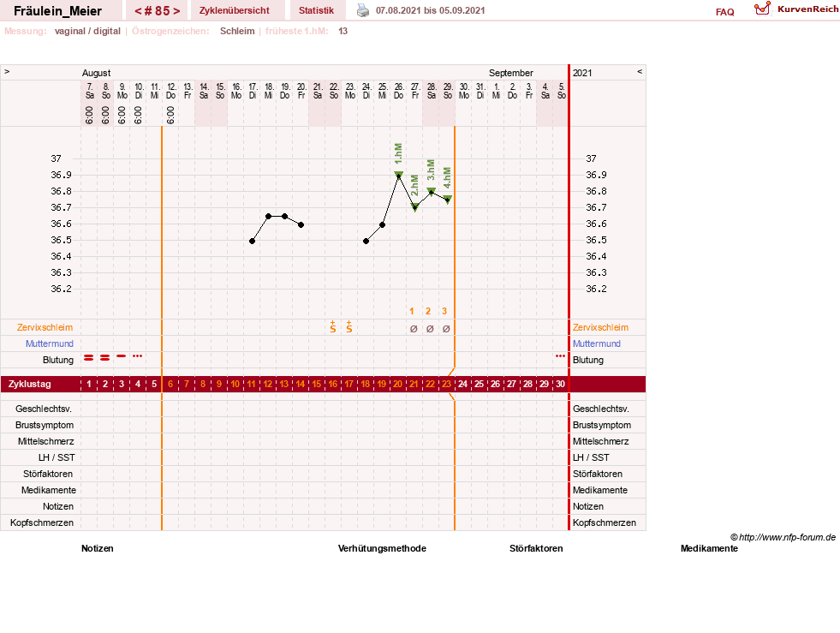Click the temperature point on August 17
The width and height of the screenshot is (840, 633).
[253, 242]
